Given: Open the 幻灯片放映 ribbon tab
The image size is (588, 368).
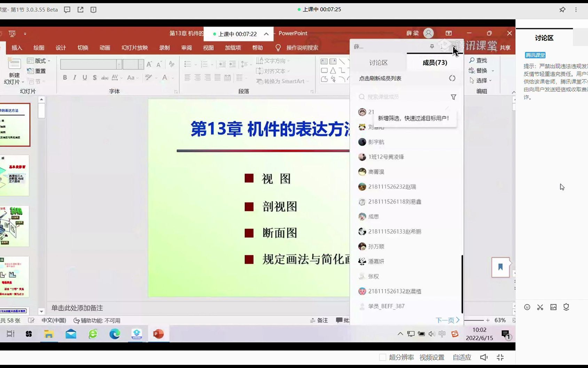Looking at the screenshot, I should [135, 48].
